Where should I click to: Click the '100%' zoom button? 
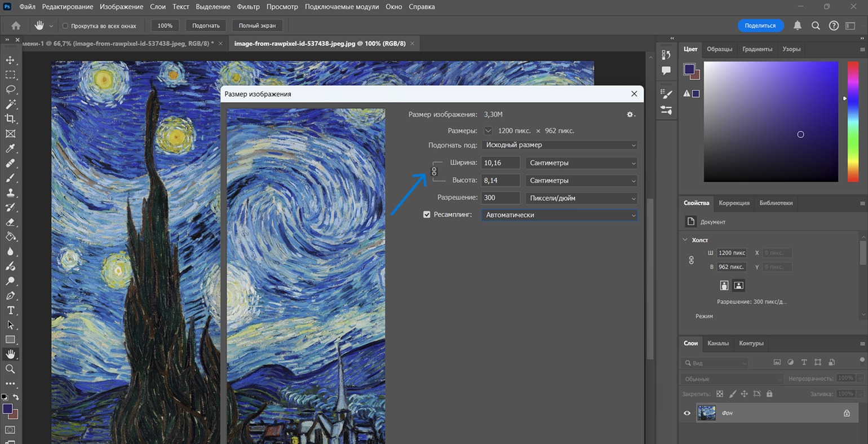(165, 25)
